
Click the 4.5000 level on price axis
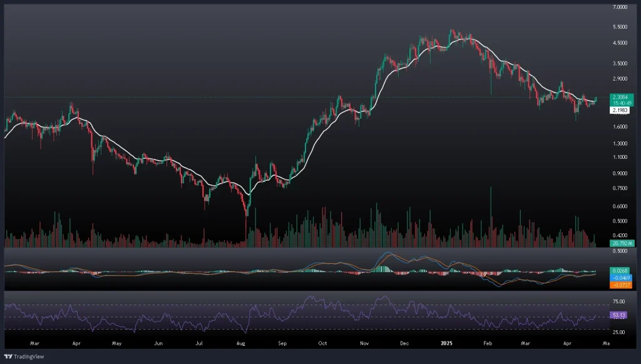pyautogui.click(x=620, y=43)
